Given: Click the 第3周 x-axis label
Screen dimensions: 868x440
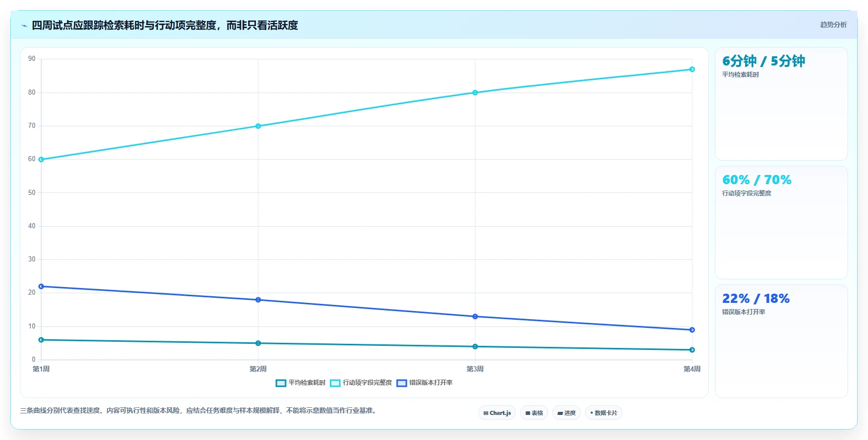Looking at the screenshot, I should [x=475, y=369].
